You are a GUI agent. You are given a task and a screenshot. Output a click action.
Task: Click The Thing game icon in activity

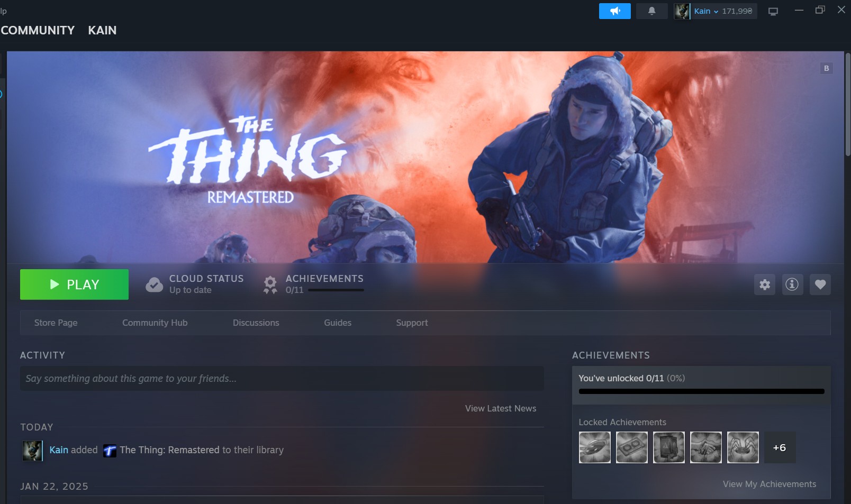coord(110,451)
